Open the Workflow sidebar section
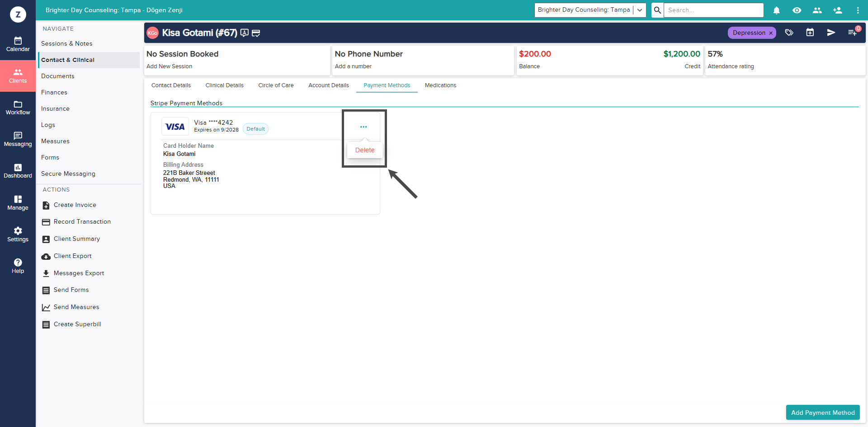This screenshot has width=868, height=427. pyautogui.click(x=18, y=108)
